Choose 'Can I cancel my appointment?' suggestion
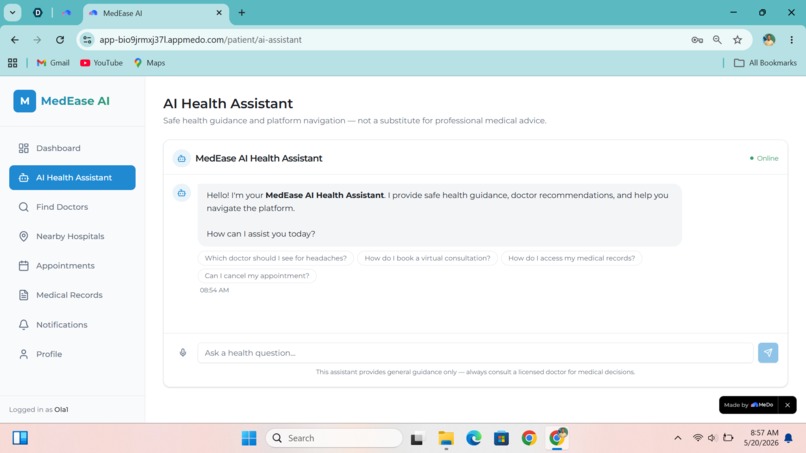The image size is (806, 453). pos(257,276)
